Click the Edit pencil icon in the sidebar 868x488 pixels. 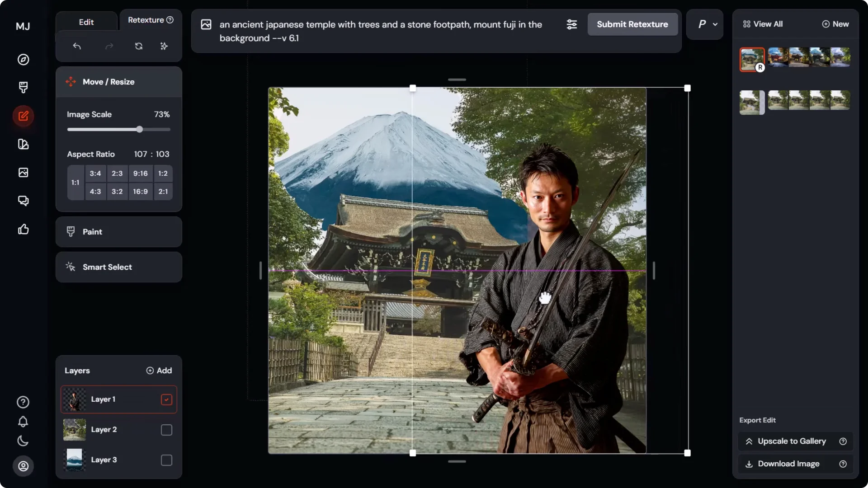23,116
